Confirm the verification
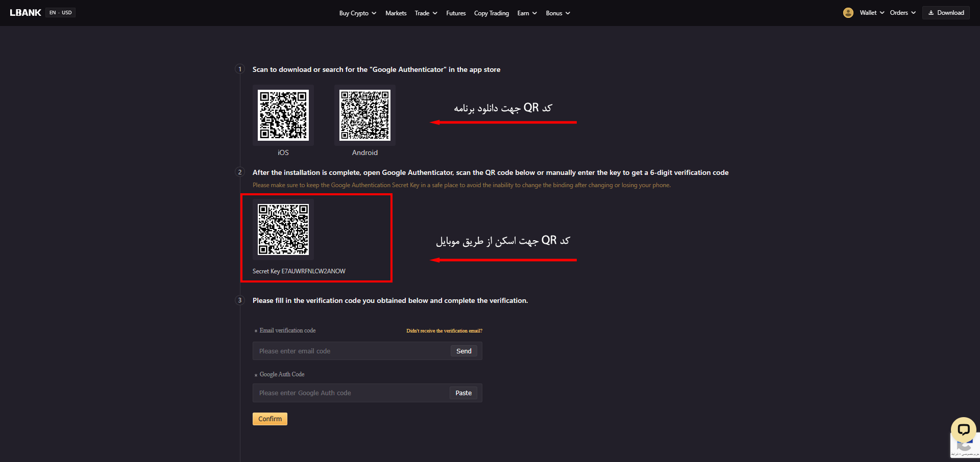980x462 pixels. (x=270, y=419)
